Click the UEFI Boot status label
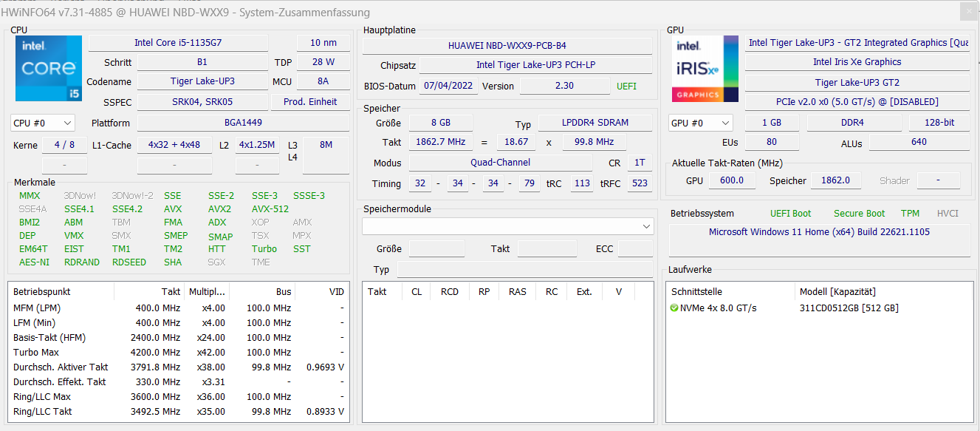This screenshot has height=431, width=980. [790, 214]
